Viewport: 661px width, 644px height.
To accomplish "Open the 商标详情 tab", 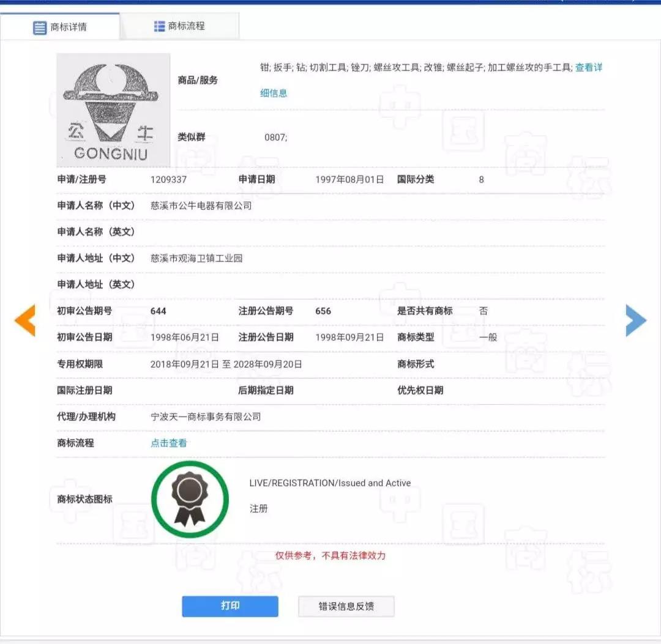I will [60, 27].
